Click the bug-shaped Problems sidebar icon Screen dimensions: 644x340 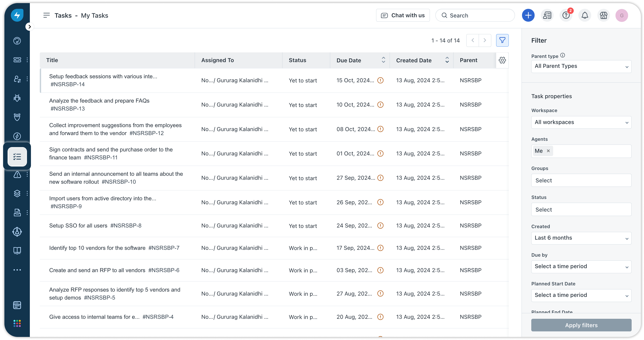pos(17,98)
